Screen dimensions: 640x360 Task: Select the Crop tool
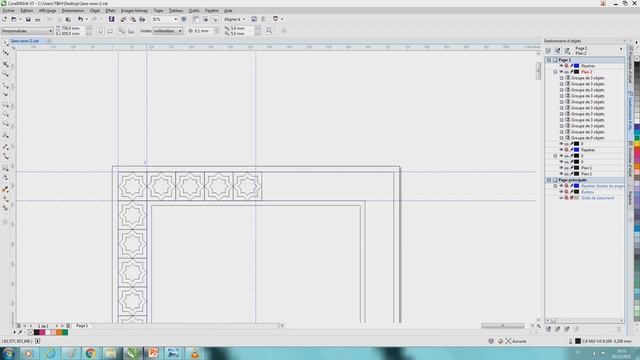point(5,64)
